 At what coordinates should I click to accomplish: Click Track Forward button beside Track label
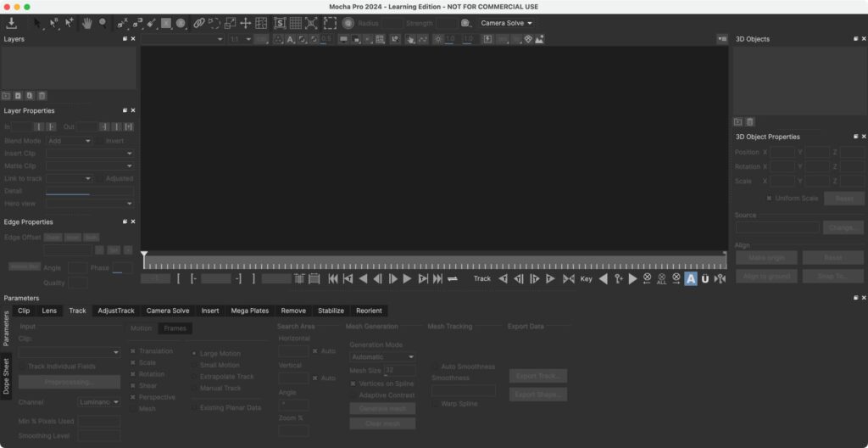(x=549, y=279)
